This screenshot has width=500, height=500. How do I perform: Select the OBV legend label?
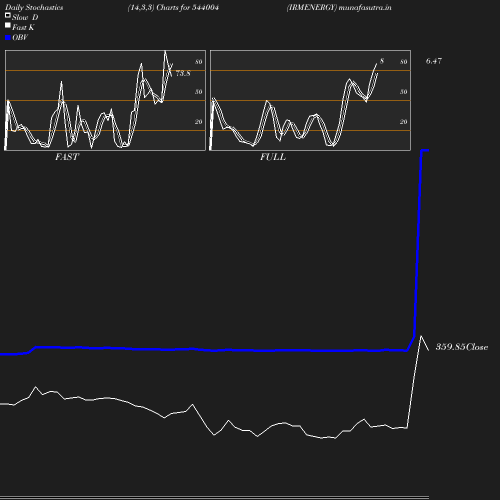coord(20,37)
